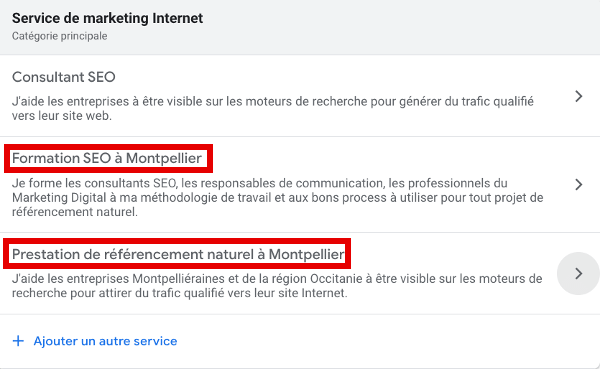The image size is (600, 369).
Task: Click the 'Catégorie principale' label
Action: 59,36
